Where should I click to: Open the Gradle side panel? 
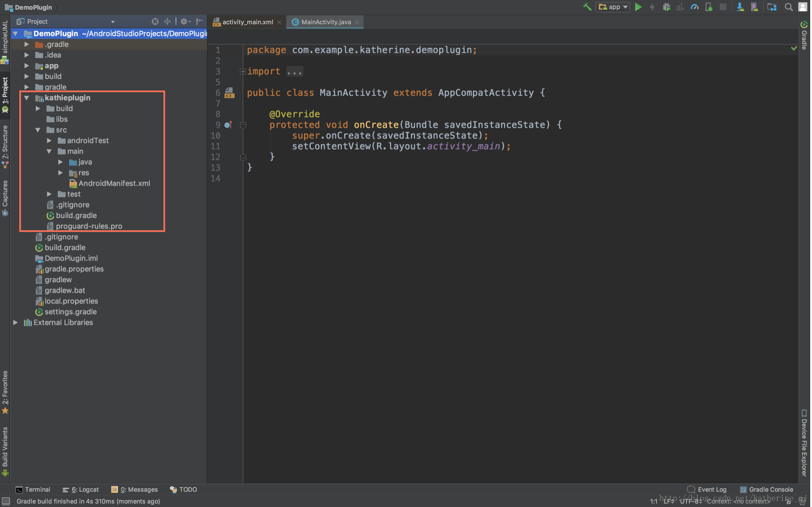tap(804, 35)
